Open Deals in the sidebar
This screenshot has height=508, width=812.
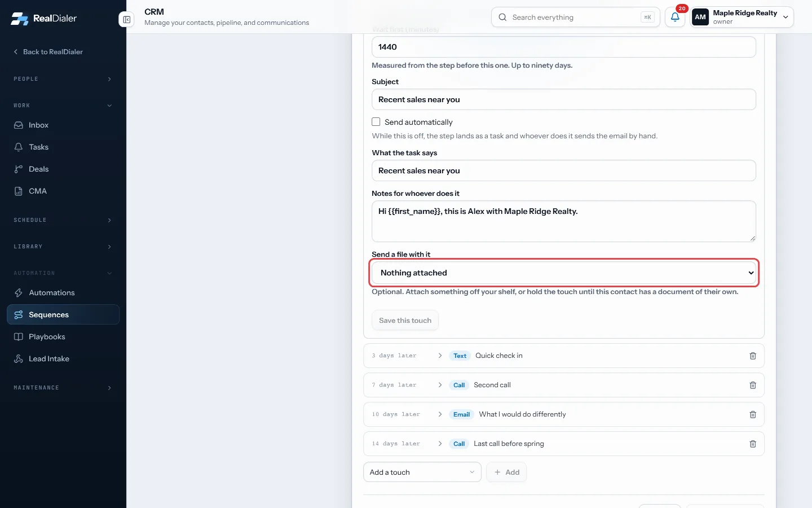click(63, 169)
